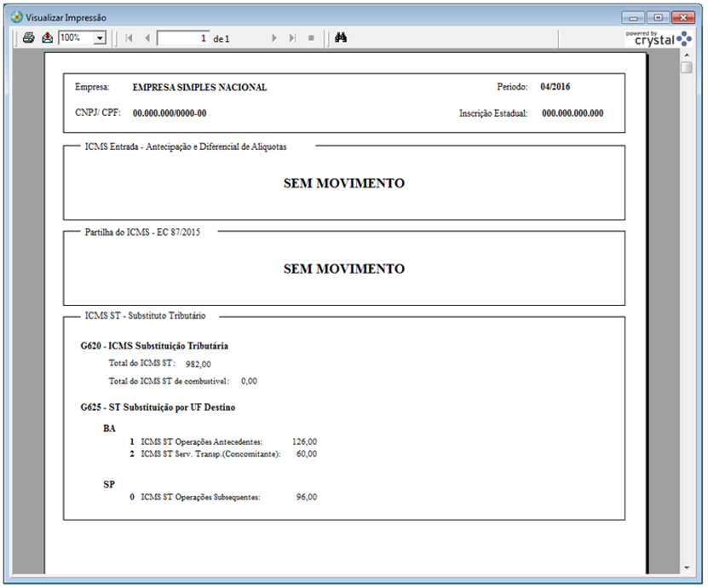Click the 'de 1' page count text
The height and width of the screenshot is (588, 708).
click(x=222, y=39)
